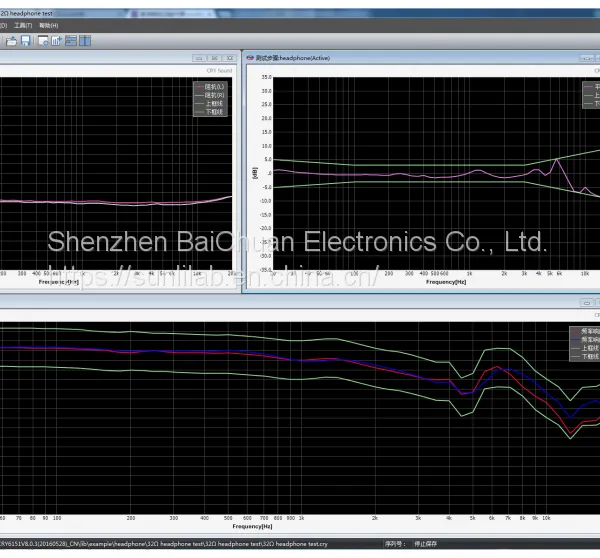Click red curve legend entry in bottom chart
600x558 pixels.
pyautogui.click(x=586, y=331)
